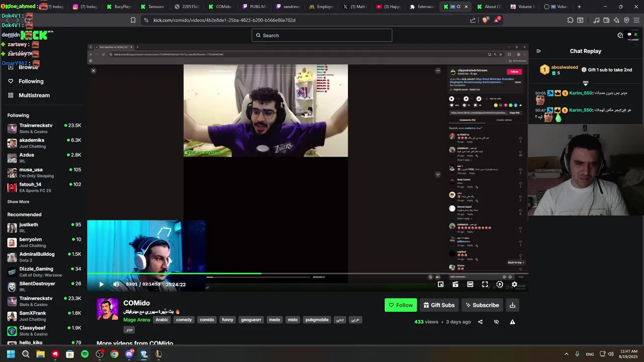Screen dimensions: 644x362
Task: Open Classybeef Slots & Casino channel
Action: (x=44, y=330)
